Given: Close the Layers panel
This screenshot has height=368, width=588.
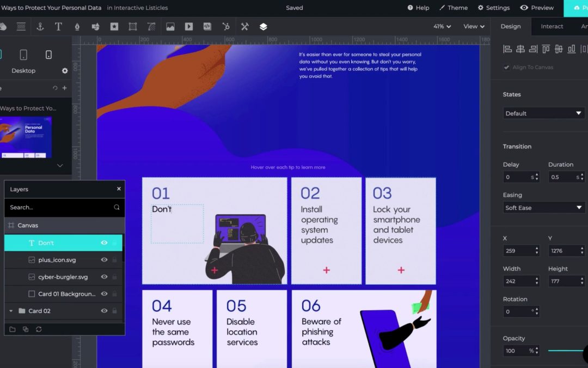Looking at the screenshot, I should (x=119, y=189).
